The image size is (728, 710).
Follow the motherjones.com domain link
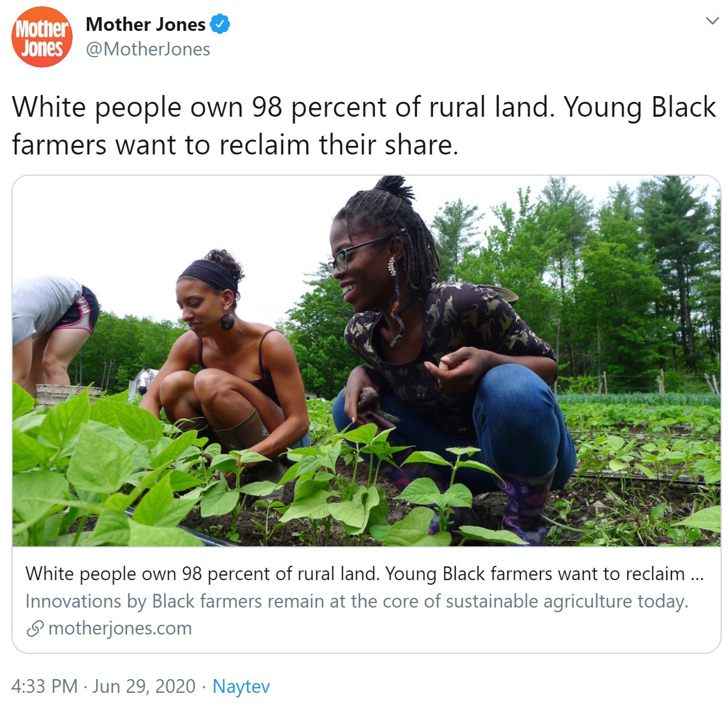[120, 628]
